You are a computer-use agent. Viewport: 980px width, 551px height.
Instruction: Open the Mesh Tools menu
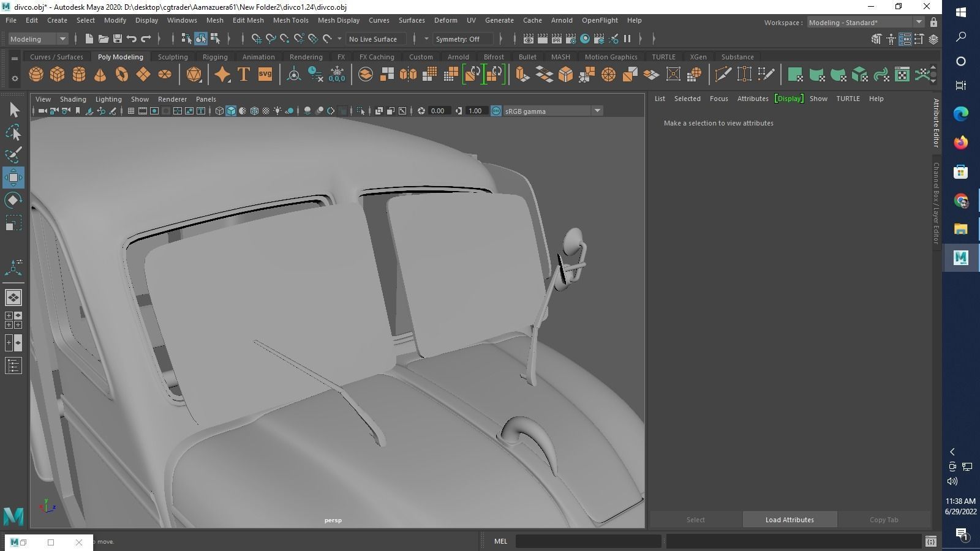[x=290, y=20]
